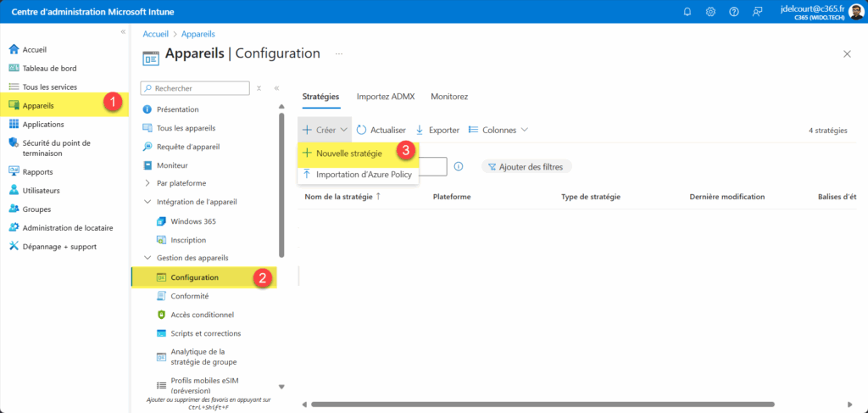Sort by Dernière modification column
868x413 pixels.
[727, 197]
